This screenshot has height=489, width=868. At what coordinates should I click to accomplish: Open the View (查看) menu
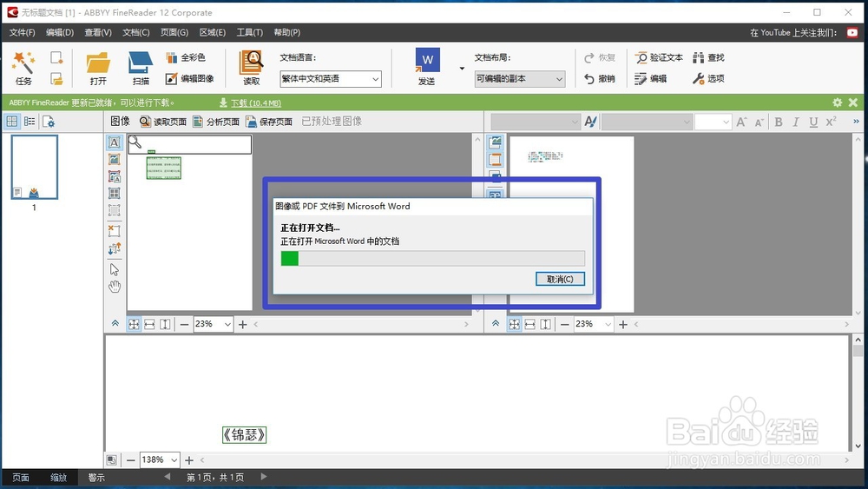click(98, 33)
